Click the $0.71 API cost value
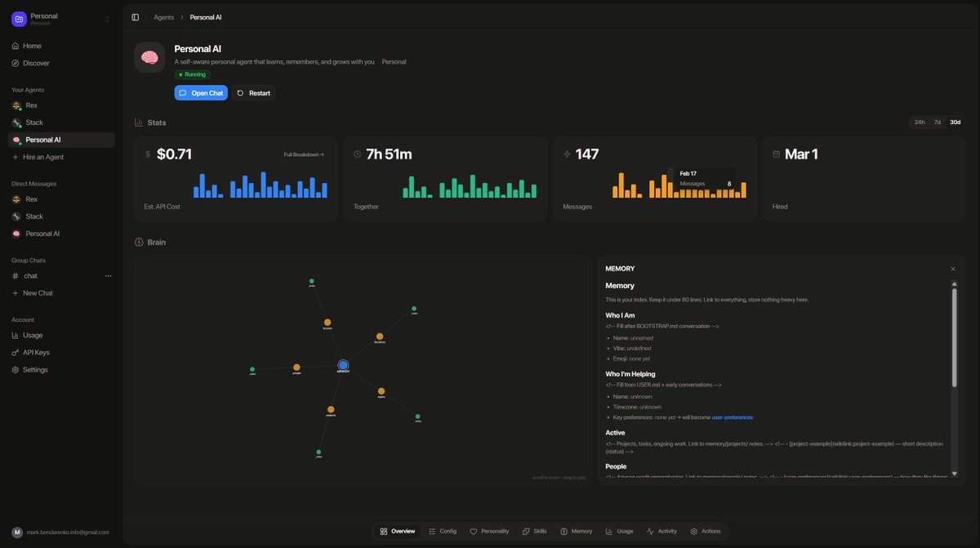Viewport: 980px width, 548px height. click(x=174, y=154)
